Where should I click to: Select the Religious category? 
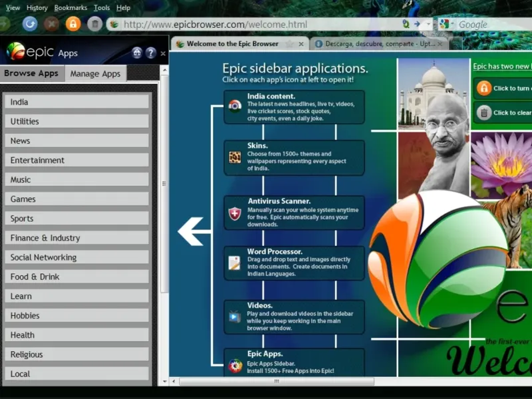coord(76,354)
